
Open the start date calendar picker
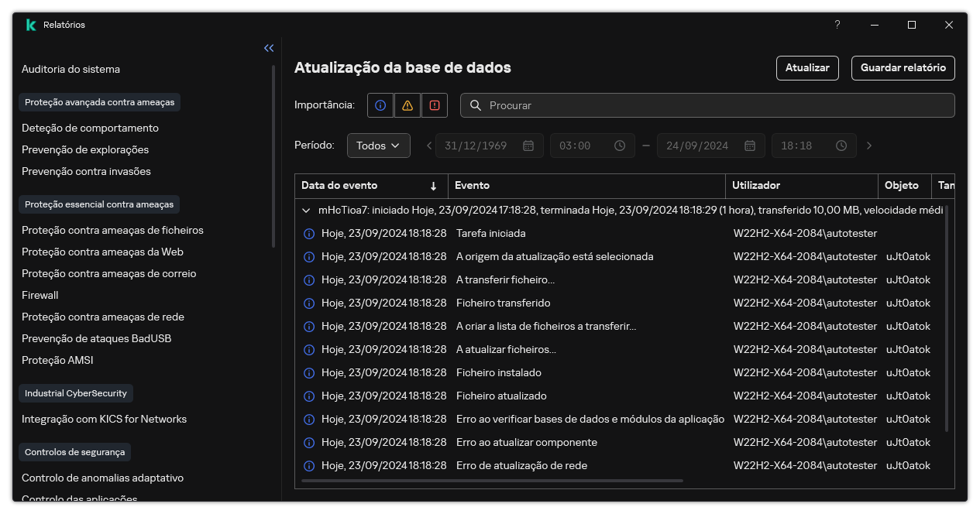tap(530, 145)
